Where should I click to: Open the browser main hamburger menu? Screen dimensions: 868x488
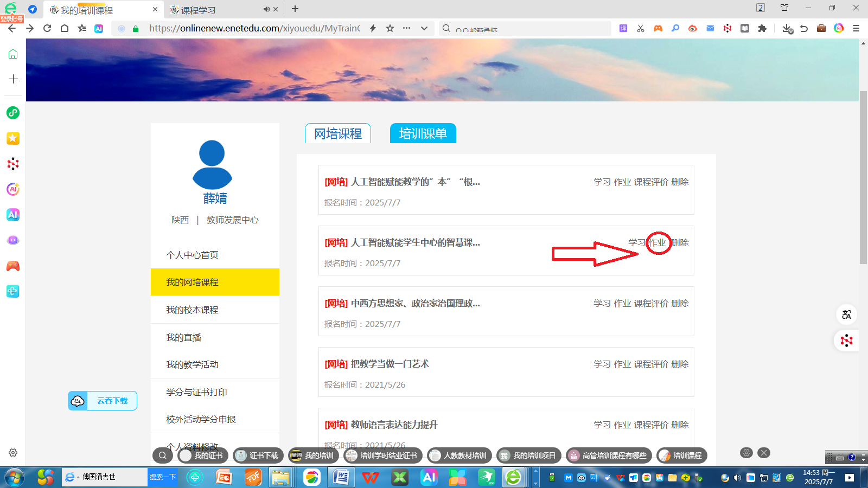pos(856,28)
